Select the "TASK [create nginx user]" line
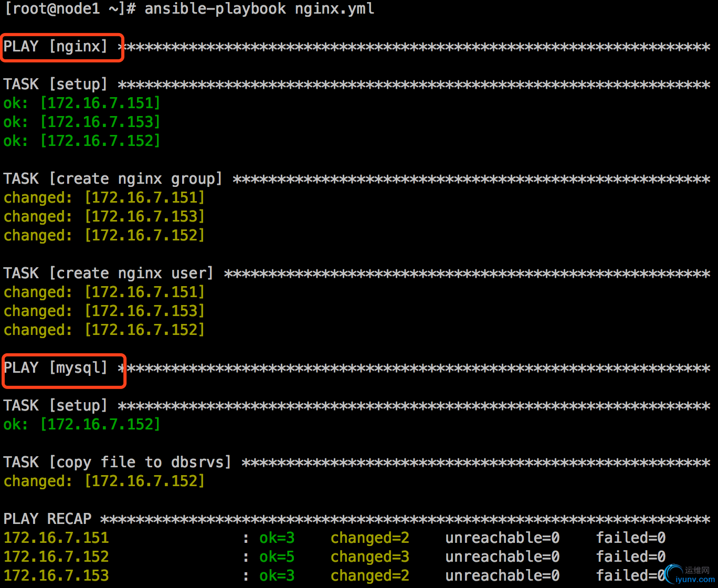 click(357, 274)
